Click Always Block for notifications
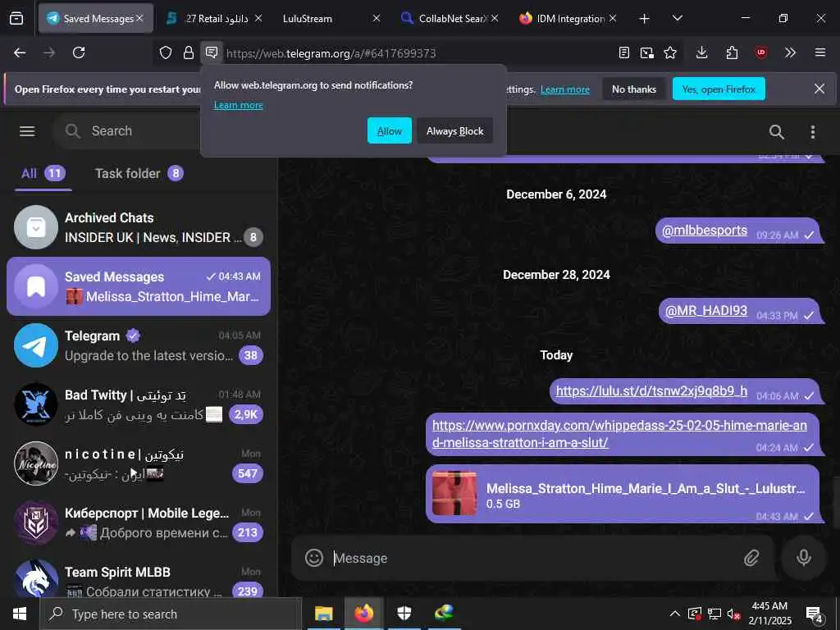The height and width of the screenshot is (630, 840). coord(454,130)
